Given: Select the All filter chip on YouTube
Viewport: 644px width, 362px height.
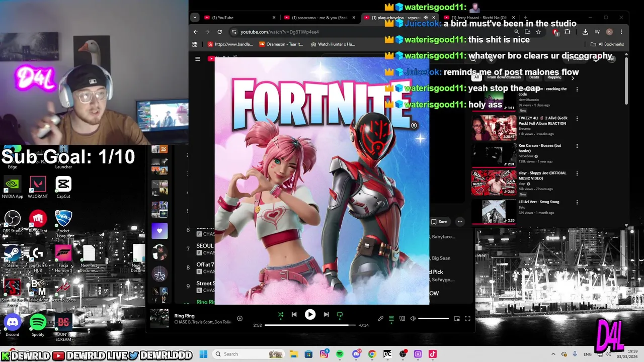Looking at the screenshot, I should click(476, 77).
